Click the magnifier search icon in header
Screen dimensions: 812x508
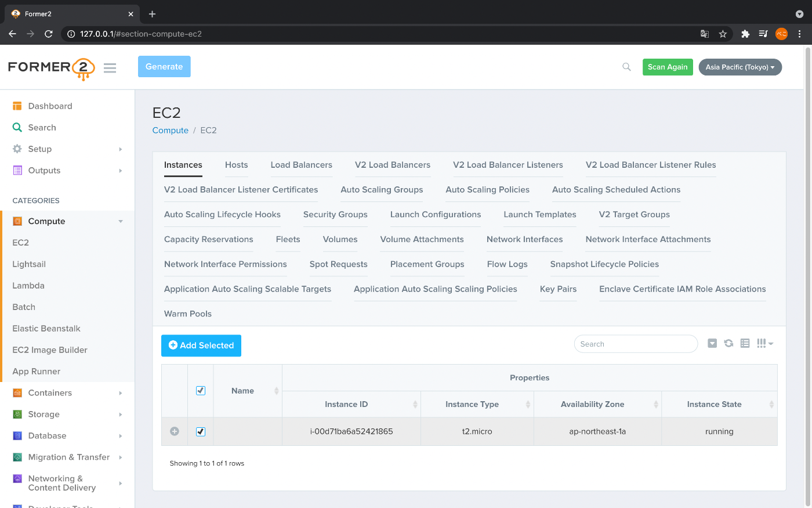[x=626, y=67]
